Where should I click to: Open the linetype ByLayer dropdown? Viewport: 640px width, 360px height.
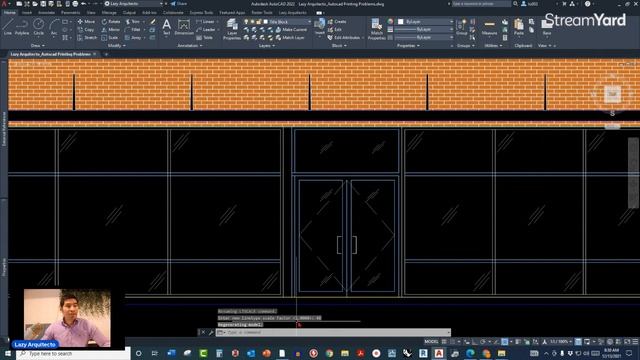pyautogui.click(x=423, y=37)
